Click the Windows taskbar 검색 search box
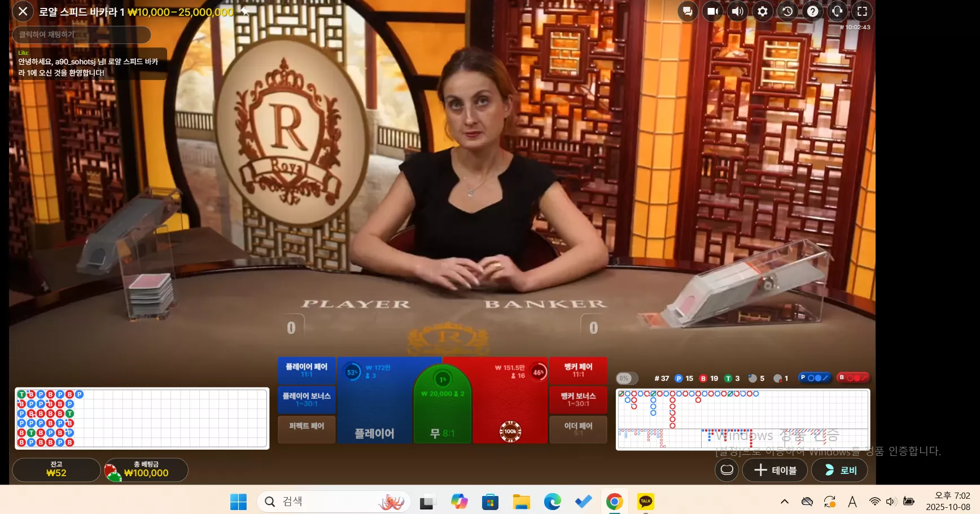 click(334, 501)
